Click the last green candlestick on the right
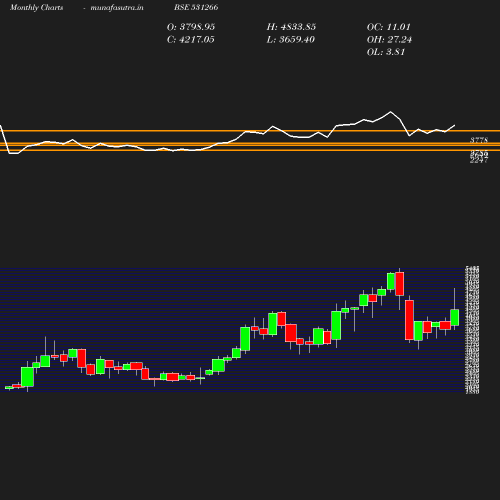The height and width of the screenshot is (500, 500). click(x=455, y=317)
